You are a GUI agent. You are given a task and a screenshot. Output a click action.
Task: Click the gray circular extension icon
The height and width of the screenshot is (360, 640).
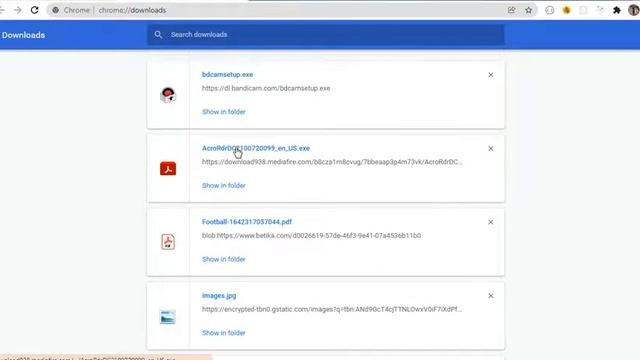(x=550, y=10)
